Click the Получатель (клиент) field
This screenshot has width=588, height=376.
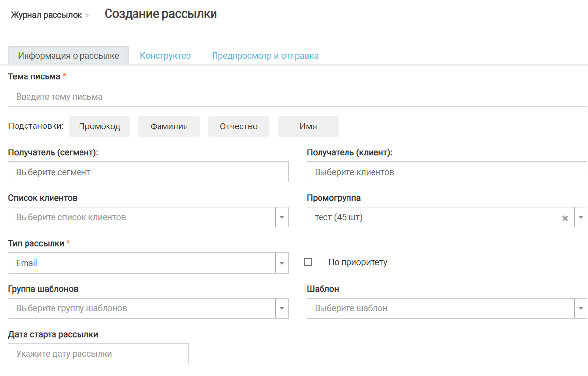click(446, 172)
